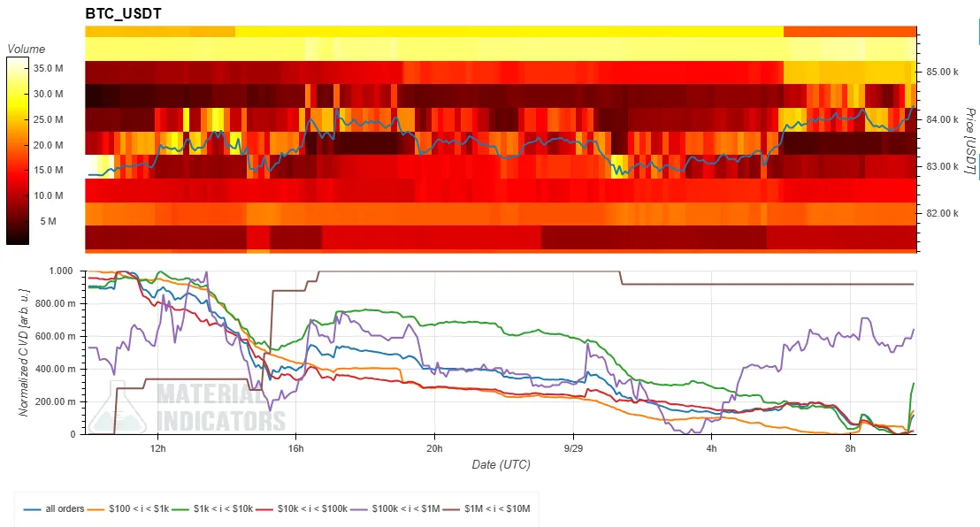
Task: Click the purple line swatch in the legend
Action: tap(359, 508)
